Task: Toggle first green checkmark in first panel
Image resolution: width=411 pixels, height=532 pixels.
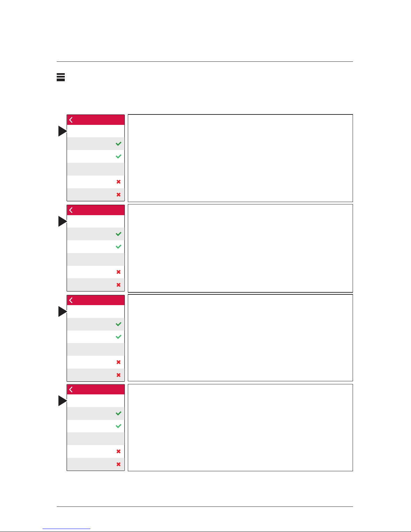Action: (118, 144)
